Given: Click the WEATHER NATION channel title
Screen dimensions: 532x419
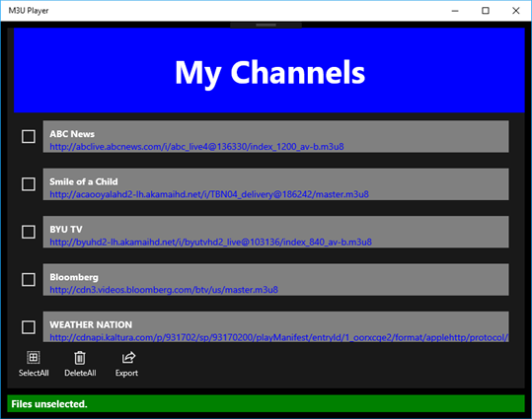Looking at the screenshot, I should point(91,324).
